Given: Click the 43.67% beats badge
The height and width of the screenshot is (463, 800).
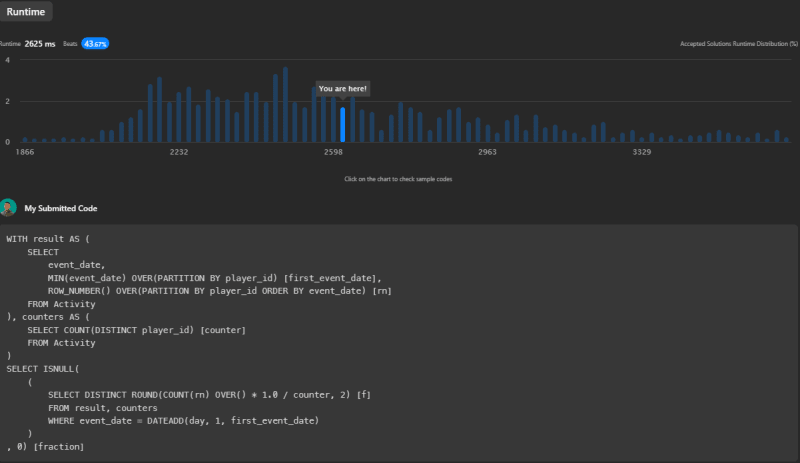Looking at the screenshot, I should click(x=95, y=44).
